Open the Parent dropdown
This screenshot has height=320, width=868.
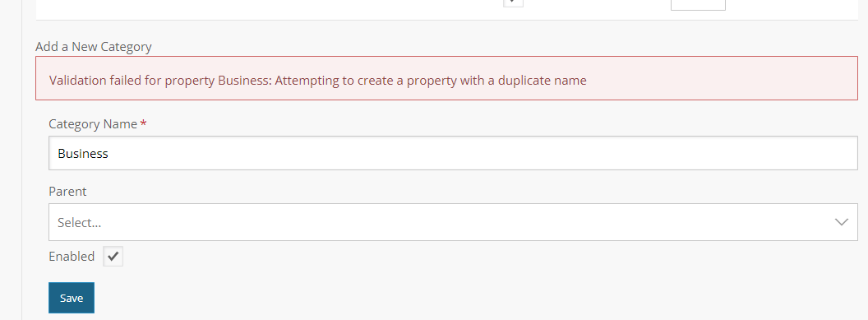click(x=453, y=222)
